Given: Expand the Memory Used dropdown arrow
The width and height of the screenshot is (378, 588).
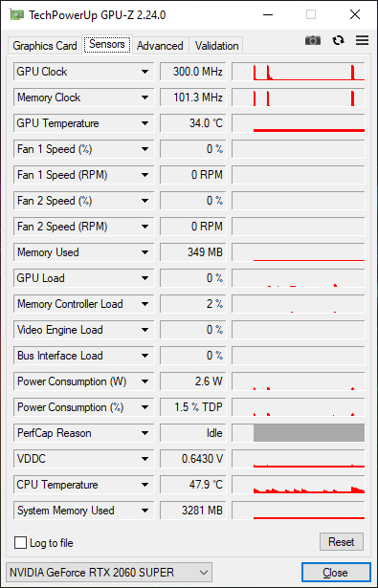Looking at the screenshot, I should 145,252.
